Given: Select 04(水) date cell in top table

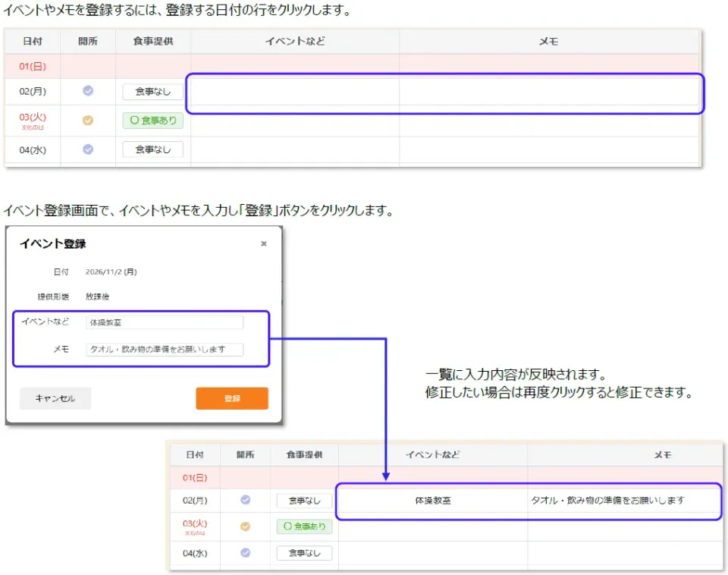Looking at the screenshot, I should [33, 149].
